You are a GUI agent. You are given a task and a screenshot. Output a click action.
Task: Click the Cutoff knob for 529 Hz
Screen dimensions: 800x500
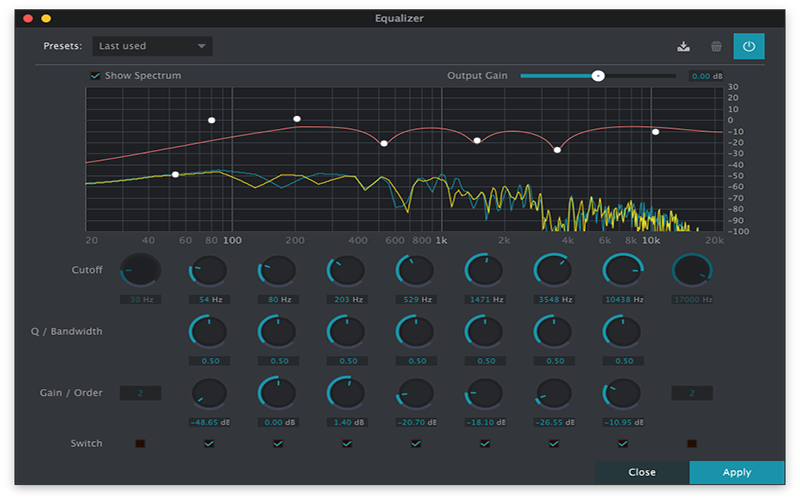(x=416, y=270)
